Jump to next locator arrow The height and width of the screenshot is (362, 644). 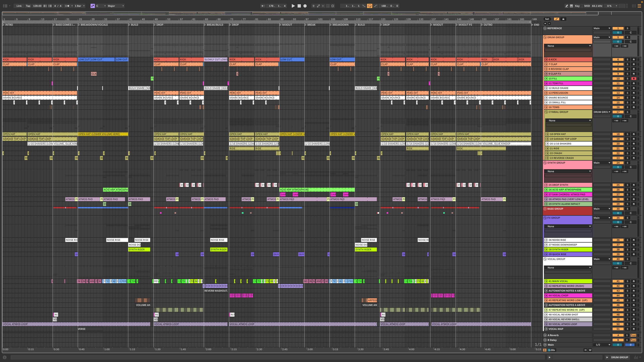tap(549, 23)
